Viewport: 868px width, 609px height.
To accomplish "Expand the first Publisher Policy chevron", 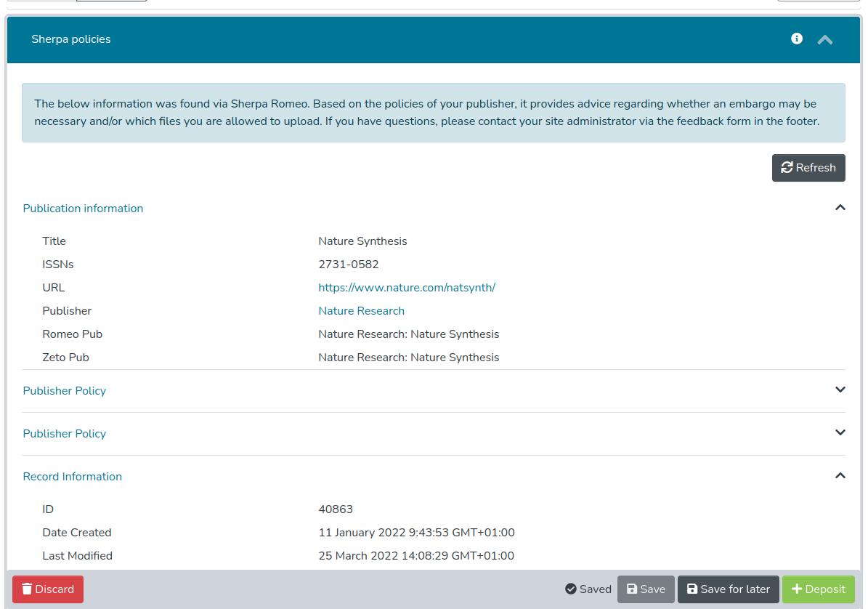I will click(840, 390).
